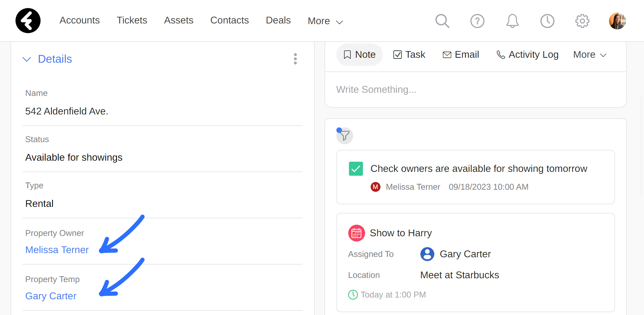Select the Task tab
The width and height of the screenshot is (644, 315).
pyautogui.click(x=409, y=55)
